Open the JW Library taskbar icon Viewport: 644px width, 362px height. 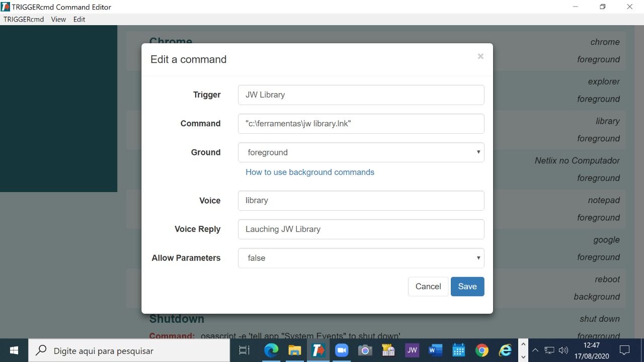click(412, 350)
